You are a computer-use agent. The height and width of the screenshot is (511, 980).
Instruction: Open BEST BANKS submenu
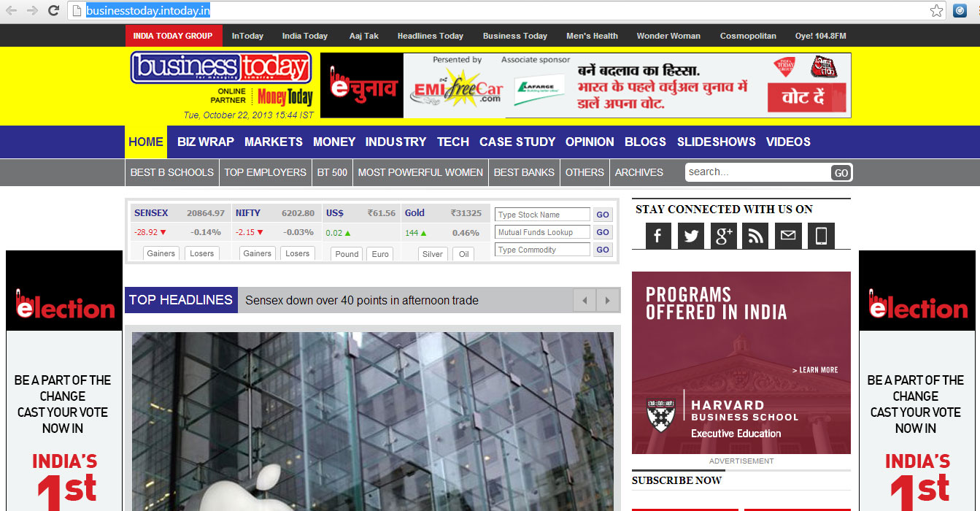(x=524, y=172)
